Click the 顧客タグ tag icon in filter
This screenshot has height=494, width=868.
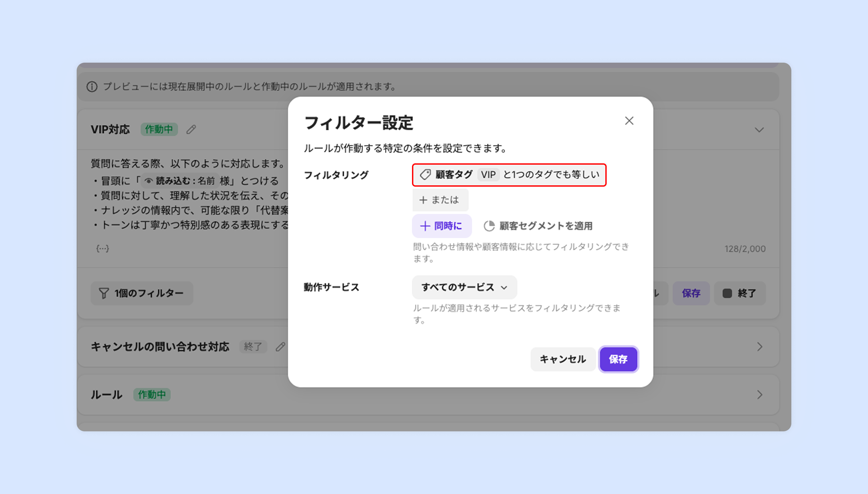click(x=425, y=175)
